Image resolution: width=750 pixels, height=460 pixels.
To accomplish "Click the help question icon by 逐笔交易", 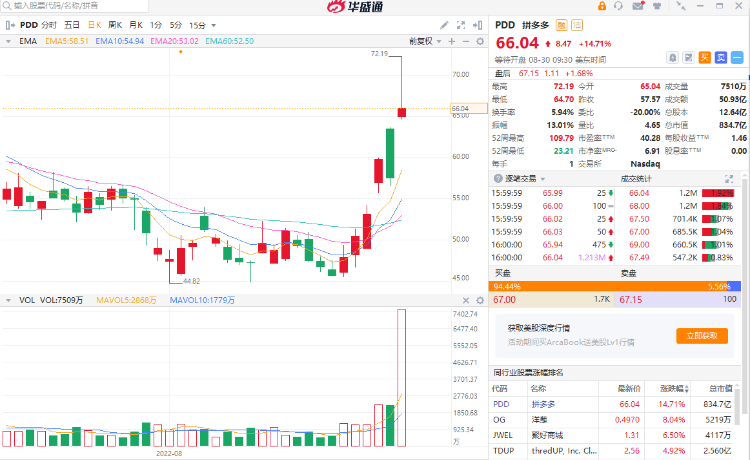I will point(498,178).
